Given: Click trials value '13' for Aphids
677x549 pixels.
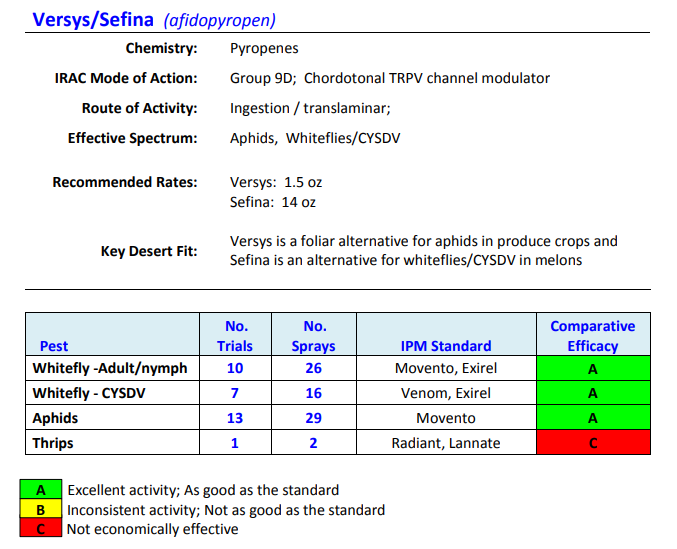Looking at the screenshot, I should click(235, 418).
